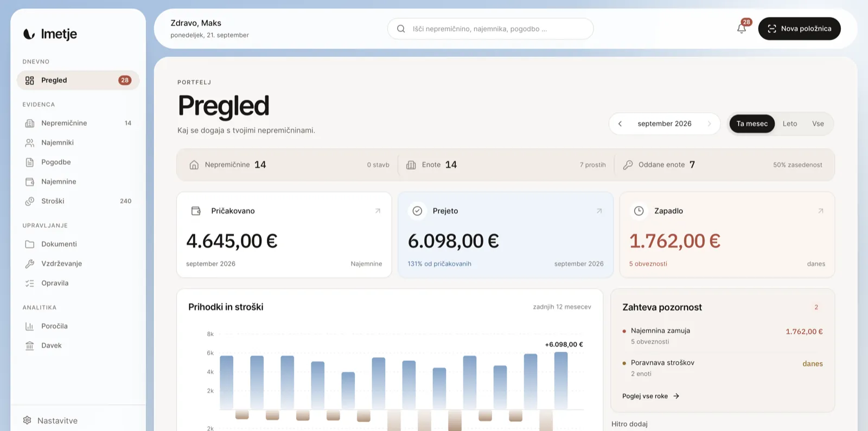
Task: Open Prejeto details via arrow icon
Action: click(599, 211)
